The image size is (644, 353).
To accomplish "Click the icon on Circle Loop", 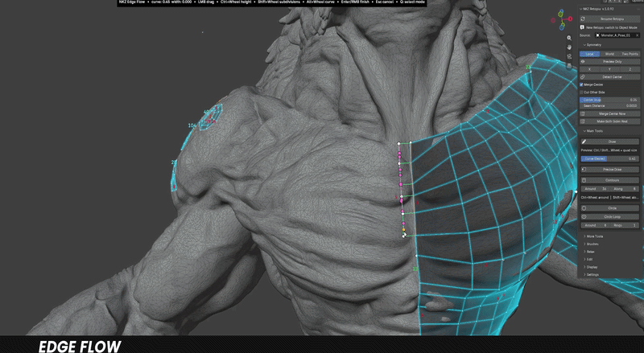I will coord(584,217).
